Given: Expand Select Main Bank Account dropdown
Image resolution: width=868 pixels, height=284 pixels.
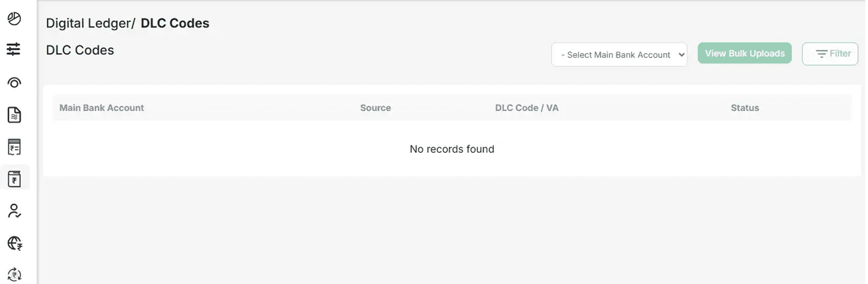Looking at the screenshot, I should click(619, 55).
